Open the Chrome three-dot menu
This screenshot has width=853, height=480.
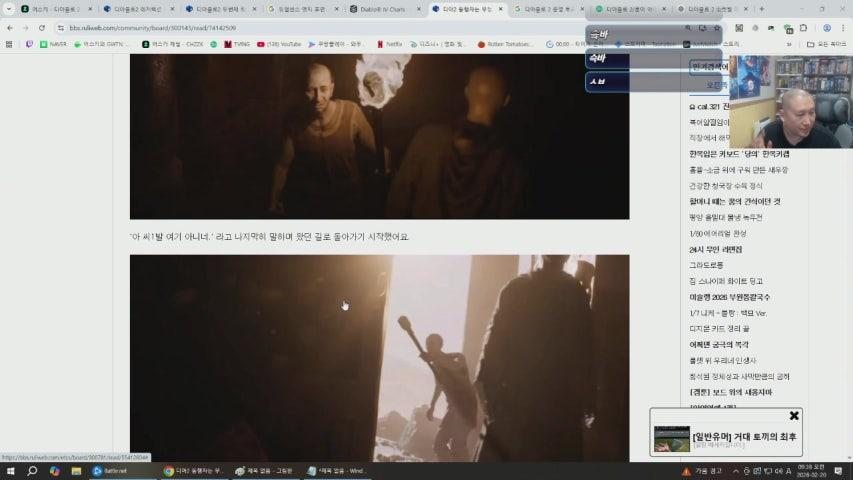pos(843,28)
